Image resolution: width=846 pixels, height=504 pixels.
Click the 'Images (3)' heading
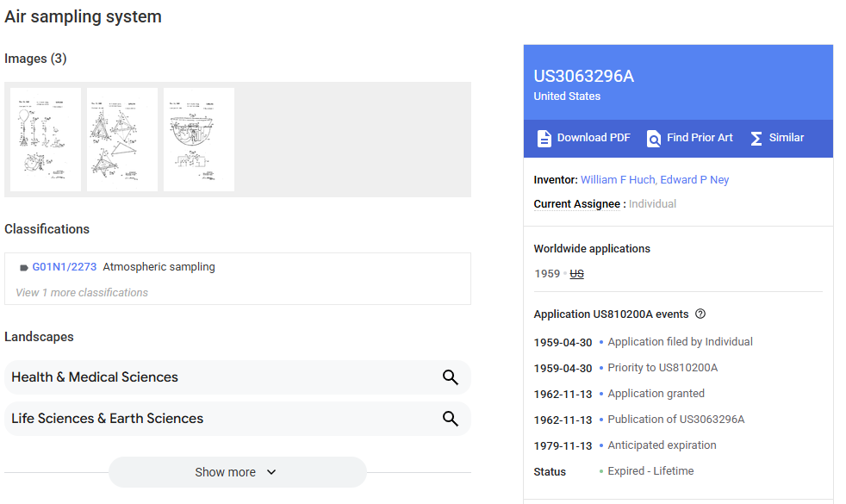(x=35, y=59)
